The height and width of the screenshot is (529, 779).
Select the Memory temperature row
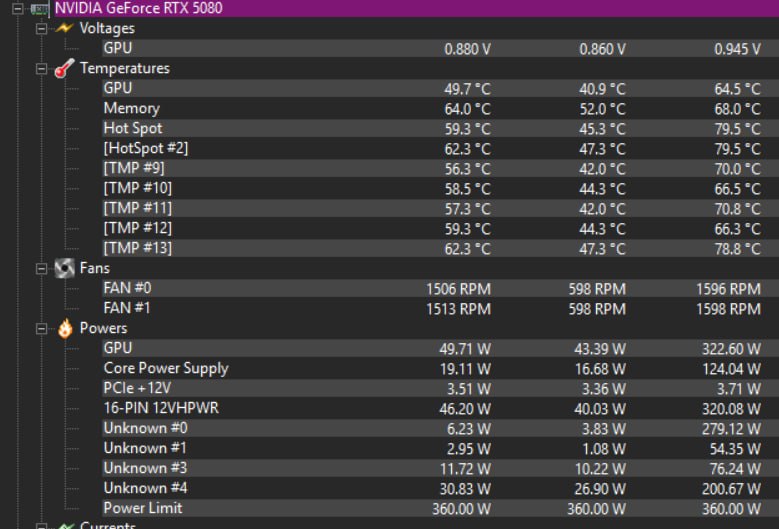pyautogui.click(x=440, y=108)
